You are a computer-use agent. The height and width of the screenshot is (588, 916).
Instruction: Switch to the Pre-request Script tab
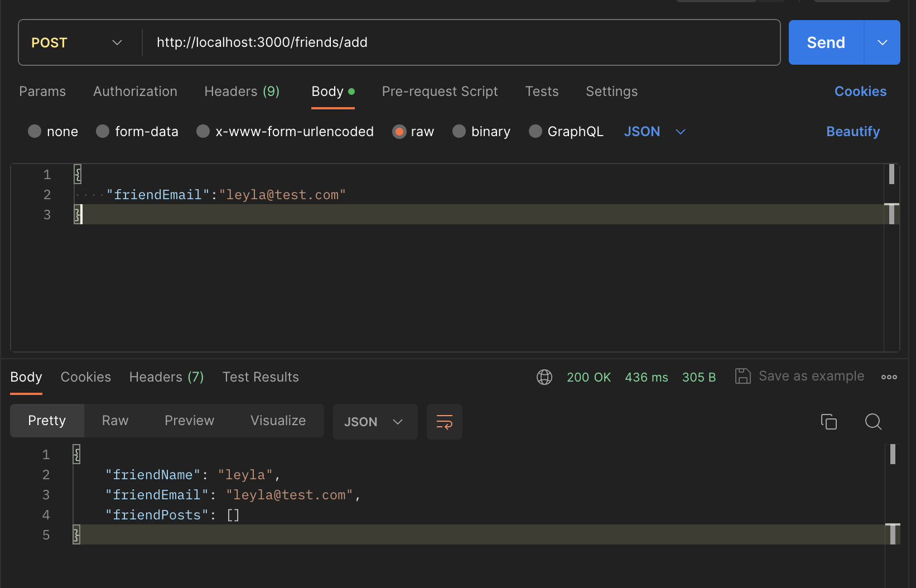440,91
